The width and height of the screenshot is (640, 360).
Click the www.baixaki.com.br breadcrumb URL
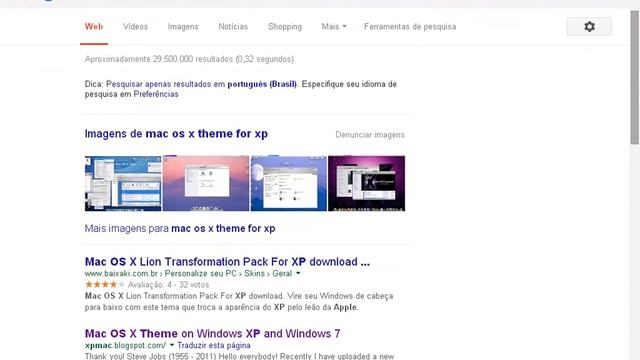pyautogui.click(x=188, y=273)
